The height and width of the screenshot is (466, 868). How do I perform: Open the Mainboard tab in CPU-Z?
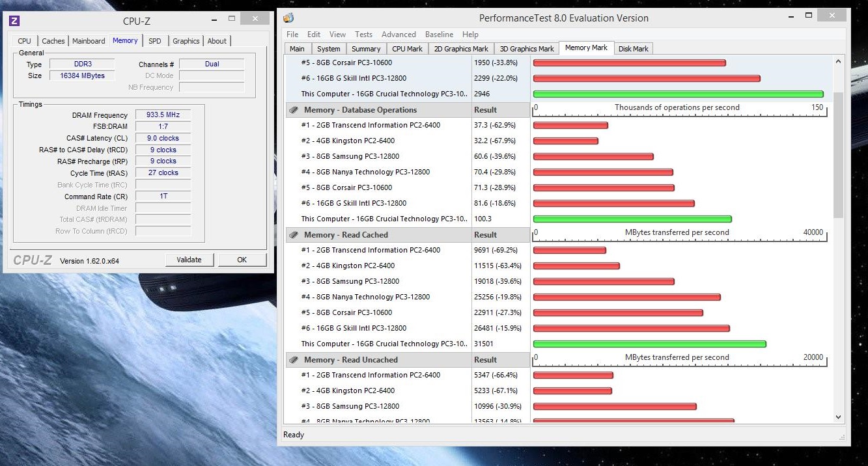click(89, 41)
